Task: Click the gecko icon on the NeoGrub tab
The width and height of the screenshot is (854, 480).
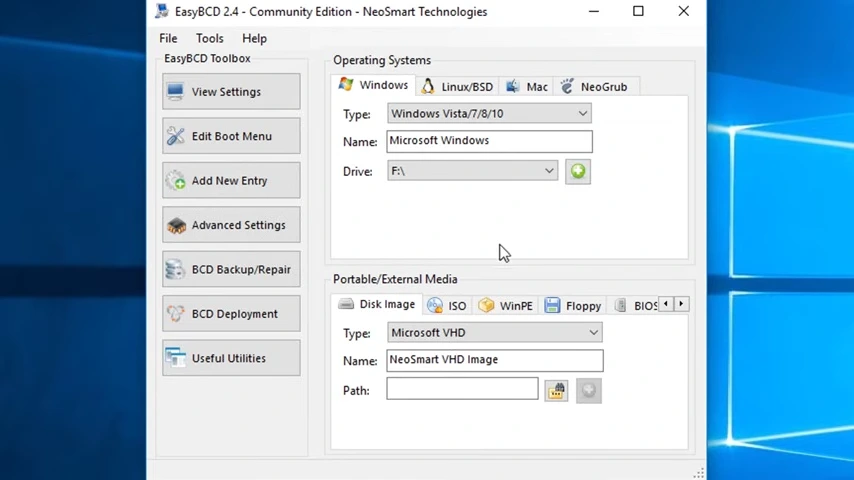Action: coord(567,86)
